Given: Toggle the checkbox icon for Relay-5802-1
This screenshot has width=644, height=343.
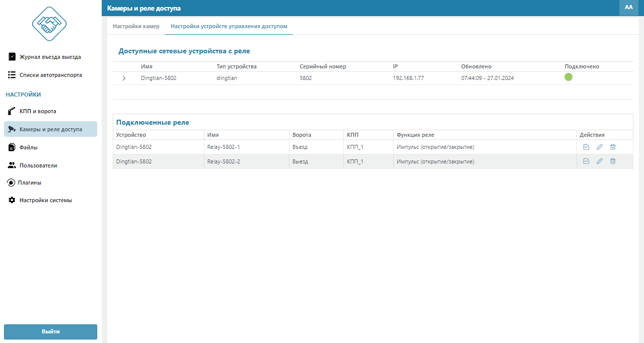Looking at the screenshot, I should tap(586, 147).
